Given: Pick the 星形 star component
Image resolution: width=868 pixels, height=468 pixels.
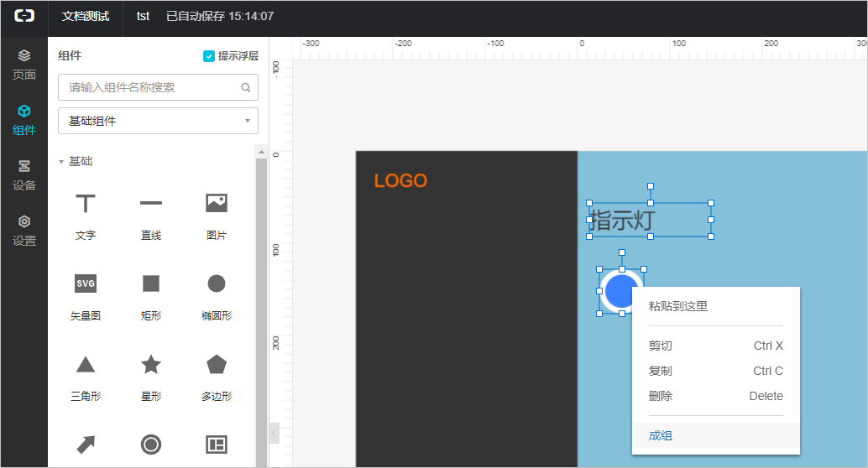Looking at the screenshot, I should point(150,377).
